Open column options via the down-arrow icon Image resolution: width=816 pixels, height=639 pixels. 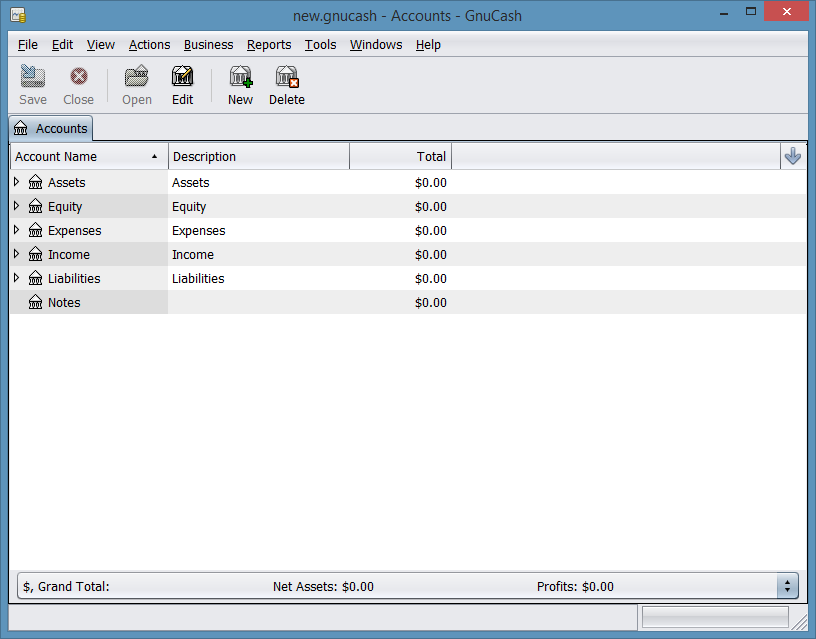pos(793,156)
